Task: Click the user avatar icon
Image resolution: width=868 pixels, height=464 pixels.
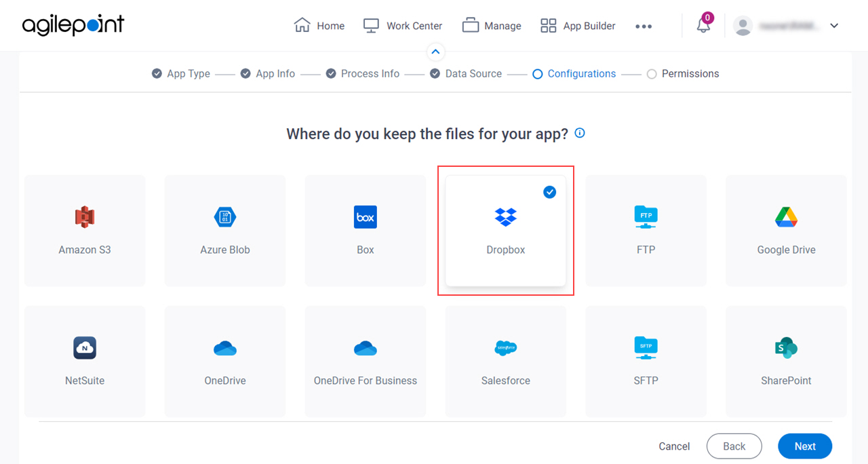Action: 743,26
